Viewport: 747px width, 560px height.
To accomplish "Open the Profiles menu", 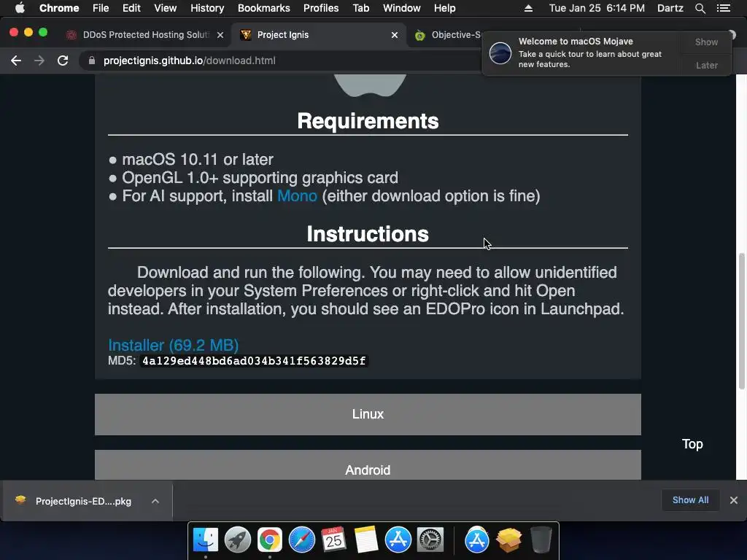I will [321, 8].
